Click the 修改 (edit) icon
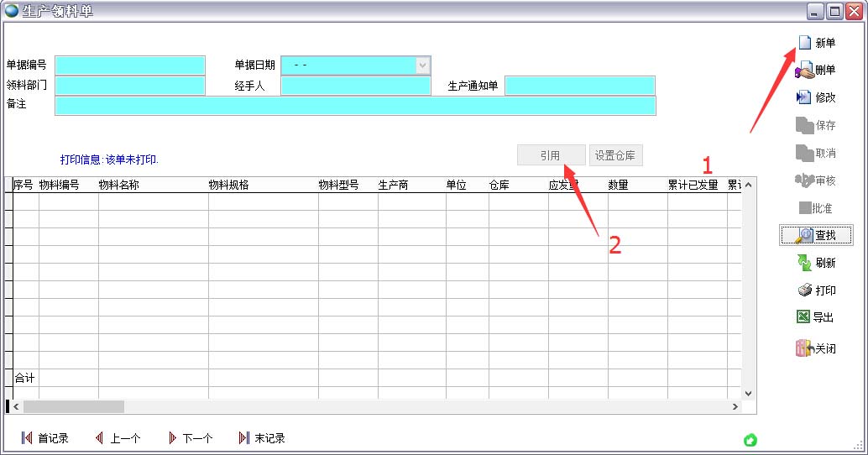 pyautogui.click(x=803, y=97)
